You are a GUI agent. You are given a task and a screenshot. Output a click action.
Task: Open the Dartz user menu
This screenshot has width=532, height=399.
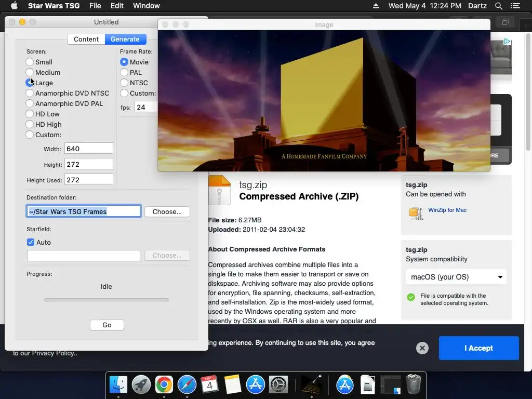click(x=477, y=6)
